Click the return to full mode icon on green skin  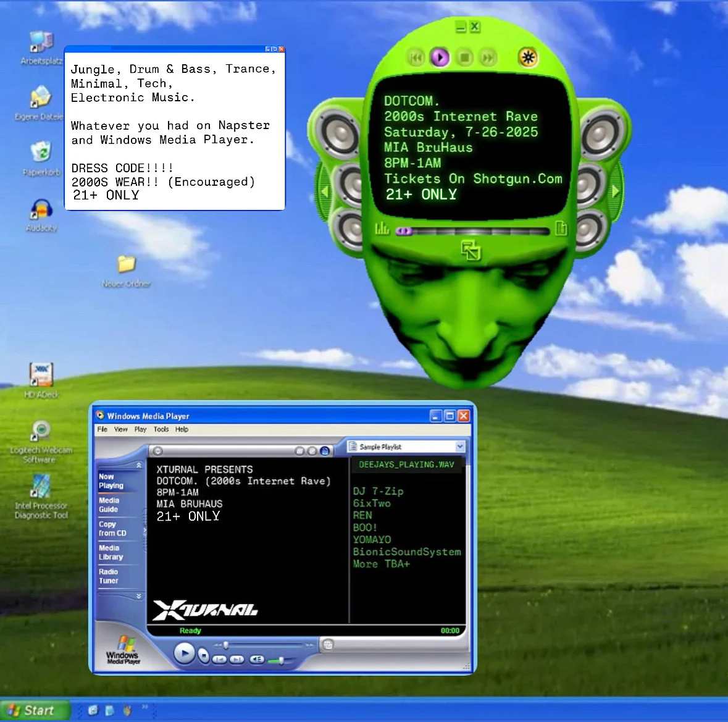[471, 251]
